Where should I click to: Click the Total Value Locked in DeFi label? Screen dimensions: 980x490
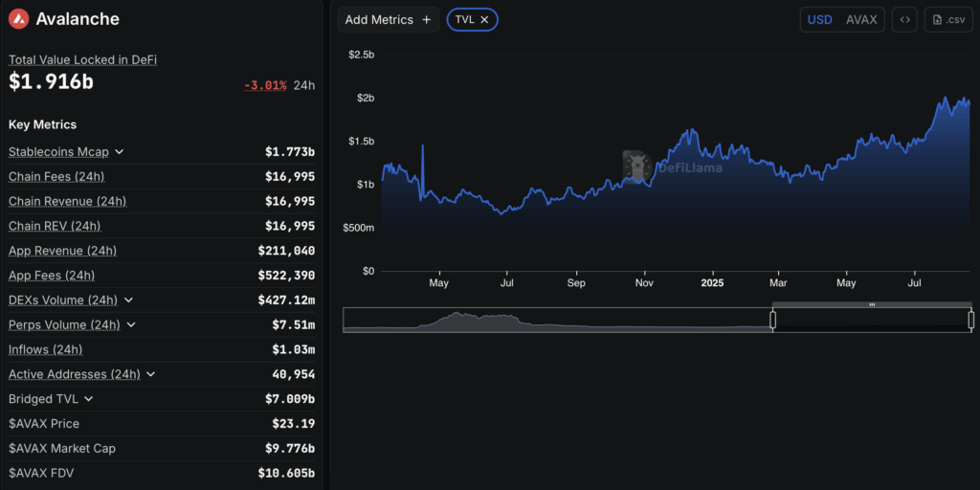pyautogui.click(x=82, y=60)
